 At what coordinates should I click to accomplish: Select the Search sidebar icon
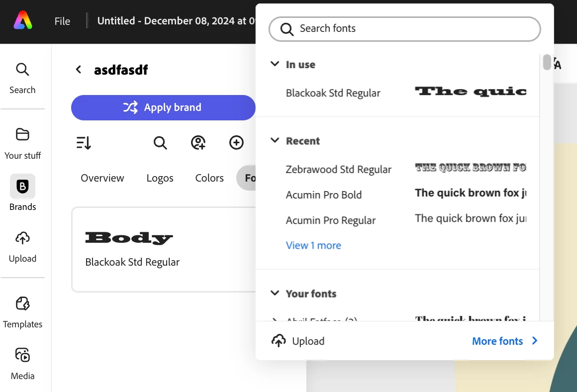(22, 79)
